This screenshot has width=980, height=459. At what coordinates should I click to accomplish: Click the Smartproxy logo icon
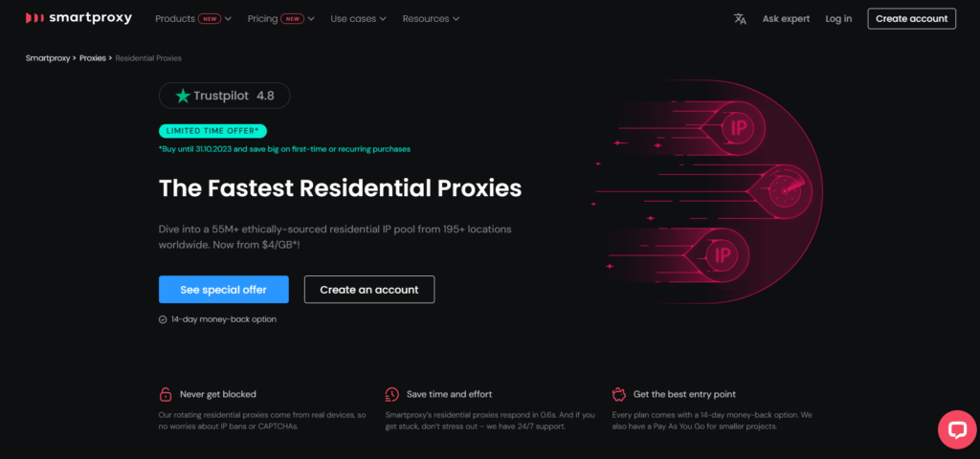(x=33, y=18)
